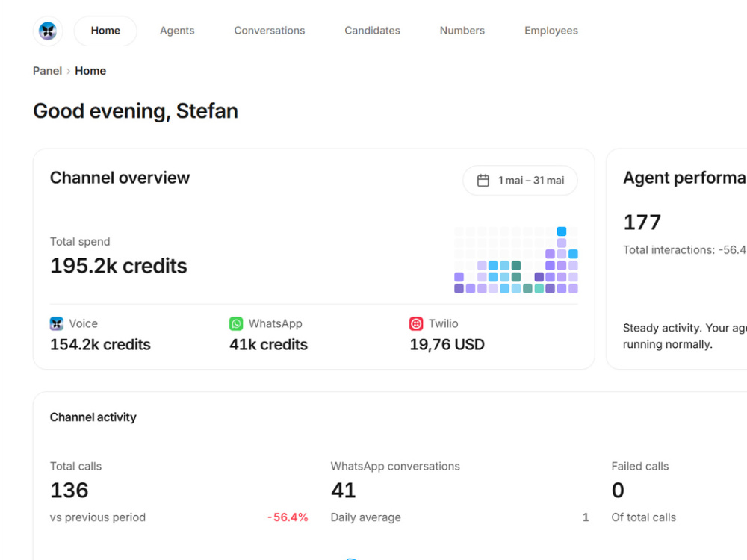Click the 154.2k credits Voice value

click(101, 345)
